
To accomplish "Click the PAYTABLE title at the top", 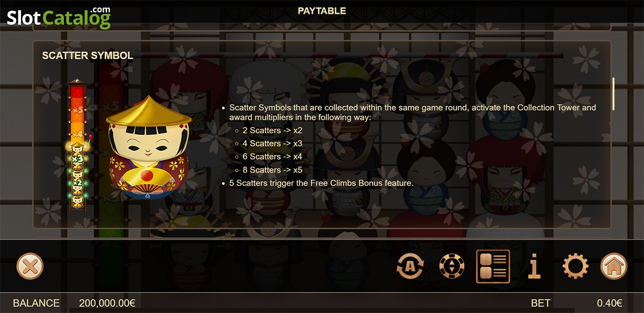I will pos(321,11).
